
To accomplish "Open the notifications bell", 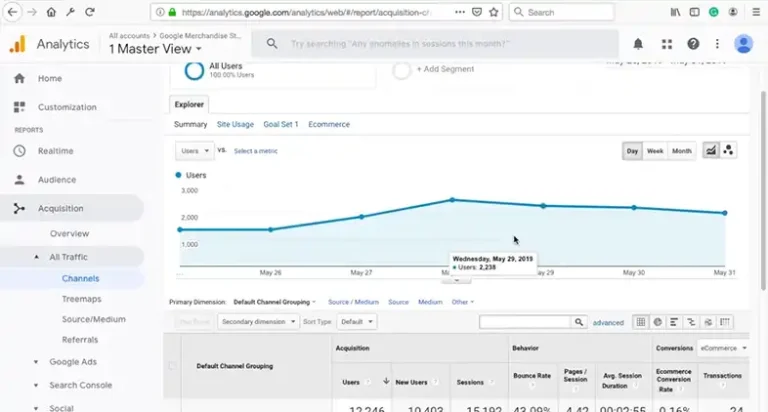I will pyautogui.click(x=638, y=44).
